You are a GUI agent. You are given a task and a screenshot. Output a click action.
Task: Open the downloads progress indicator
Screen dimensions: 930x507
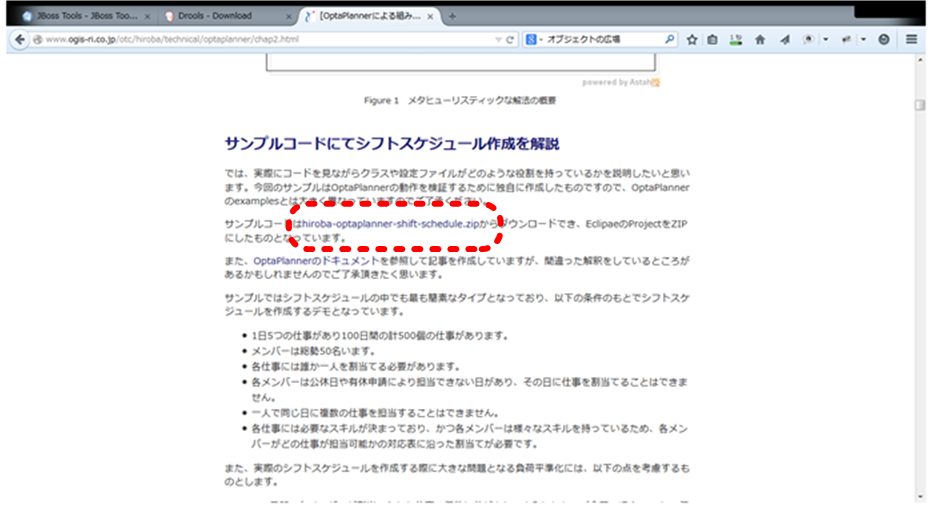point(736,40)
